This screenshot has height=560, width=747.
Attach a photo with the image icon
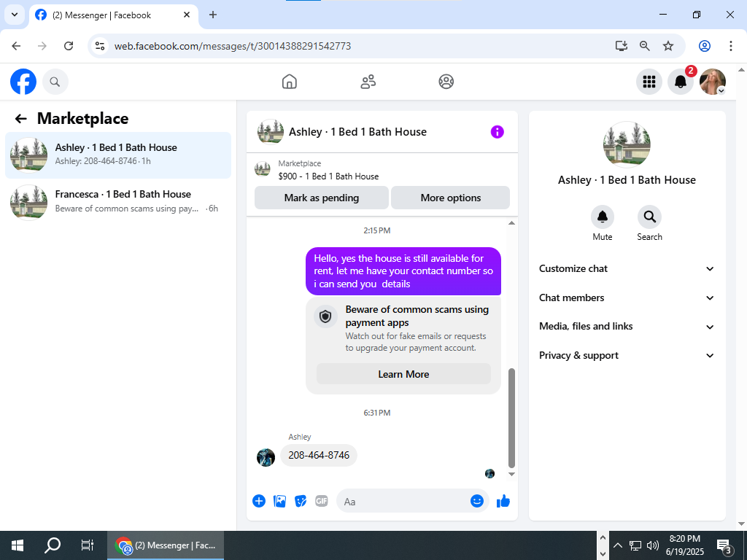[x=279, y=501]
